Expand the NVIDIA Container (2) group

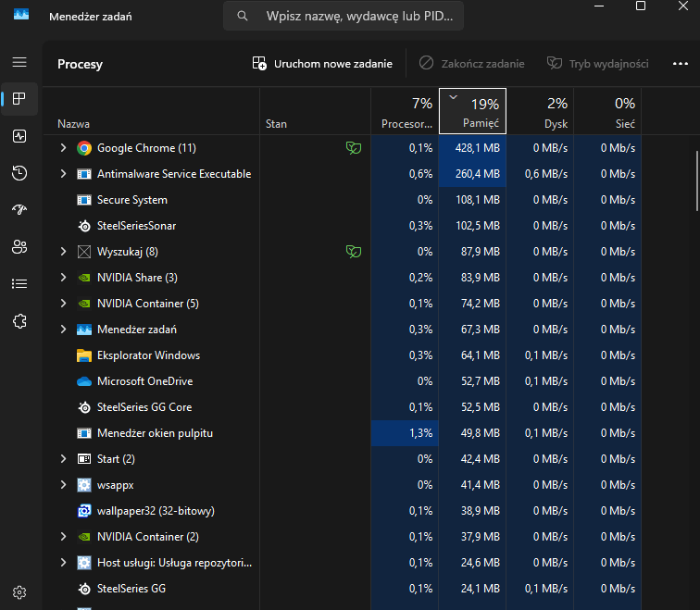pos(63,536)
